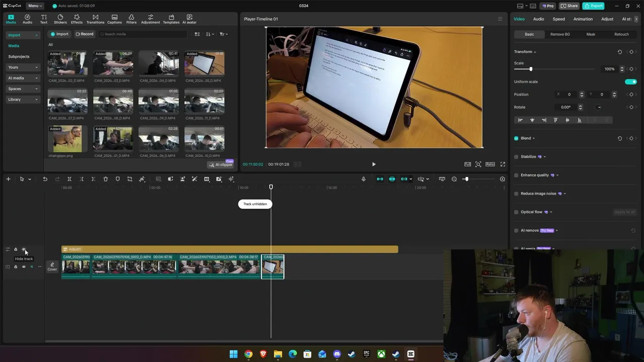Toggle visibility of the Adjust1 track
Viewport: 644px width, 362px height.
coord(24,249)
